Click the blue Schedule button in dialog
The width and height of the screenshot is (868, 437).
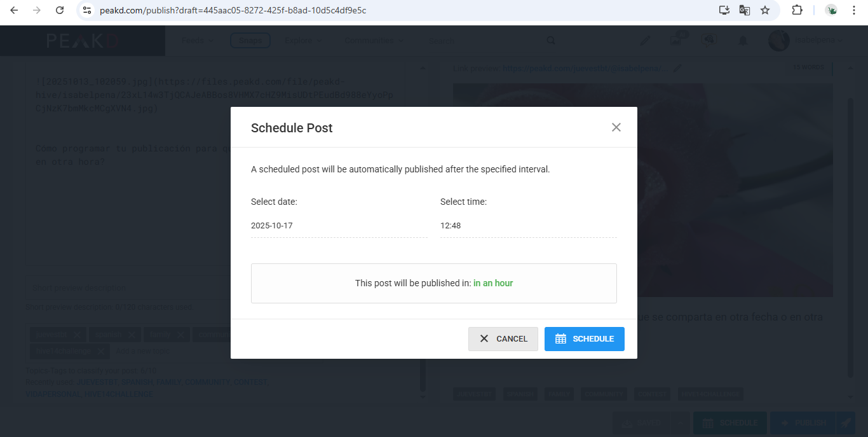584,339
